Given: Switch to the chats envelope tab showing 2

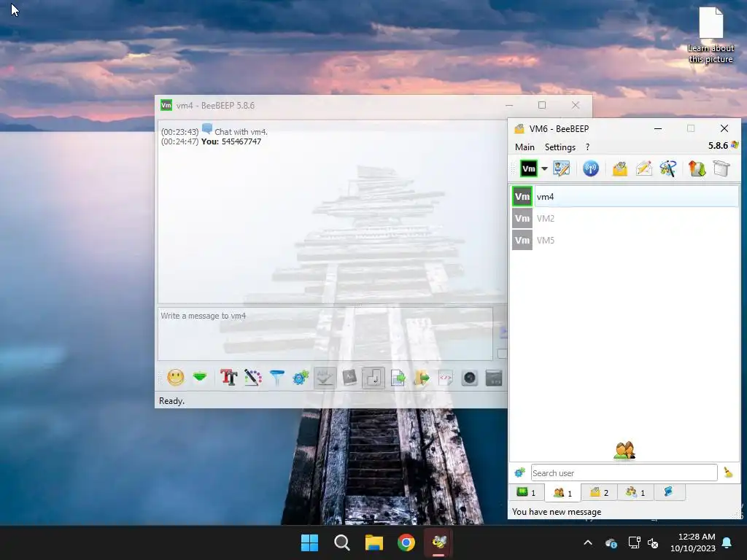Looking at the screenshot, I should point(600,492).
